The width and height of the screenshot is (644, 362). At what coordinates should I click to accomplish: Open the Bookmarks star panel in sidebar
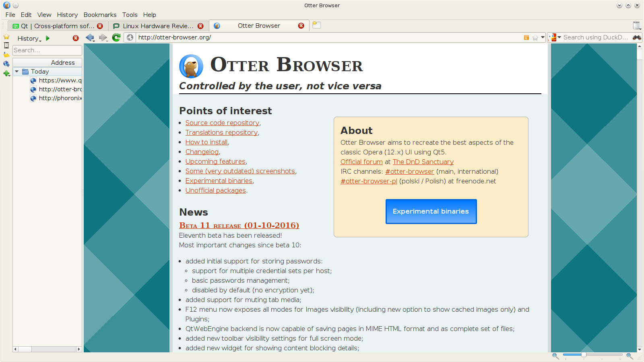coord(6,37)
